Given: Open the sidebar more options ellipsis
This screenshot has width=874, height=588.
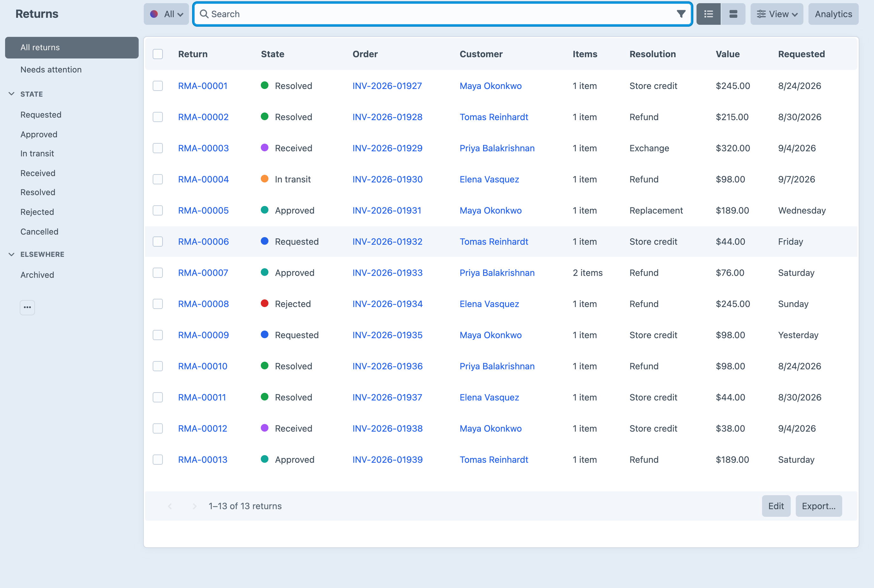Looking at the screenshot, I should [27, 307].
